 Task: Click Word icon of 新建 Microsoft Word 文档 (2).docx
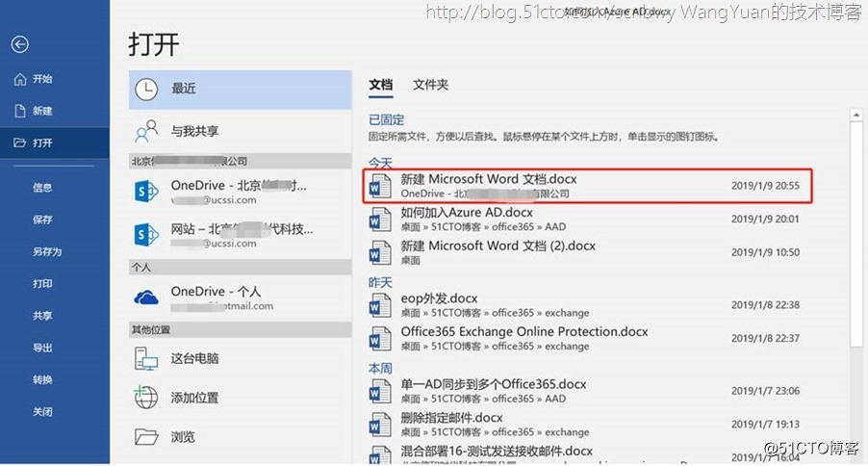pos(380,252)
